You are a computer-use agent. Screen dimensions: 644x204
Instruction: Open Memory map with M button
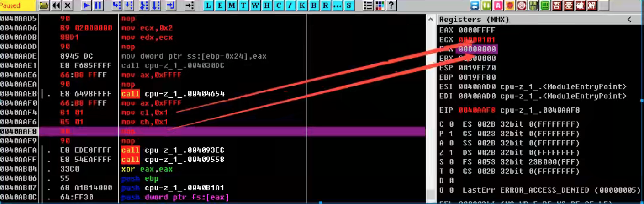(x=232, y=6)
